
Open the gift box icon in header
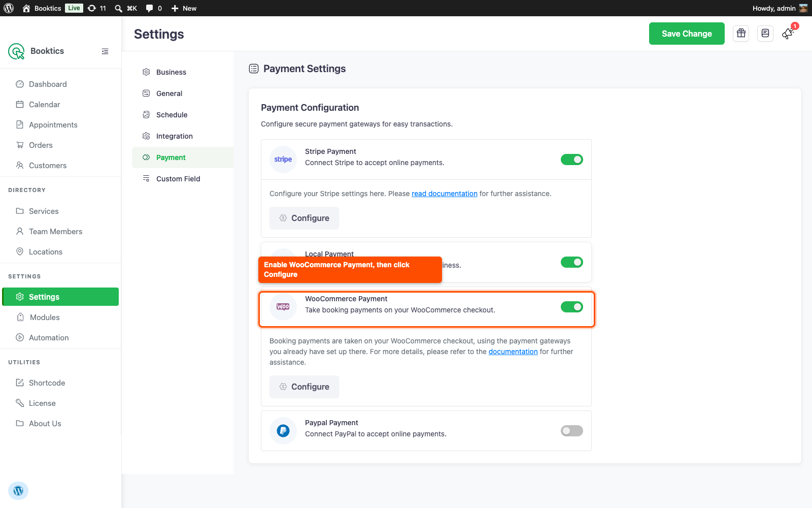[741, 34]
